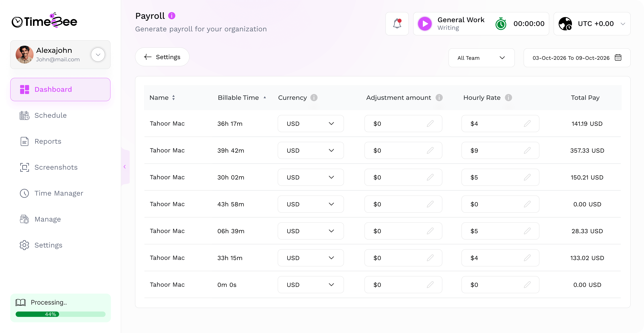Open the date range calendar icon
Screen dimensions: 644x333
coord(618,58)
